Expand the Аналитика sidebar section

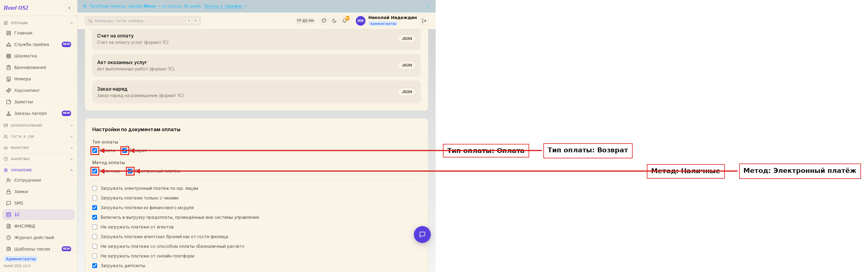(x=38, y=159)
